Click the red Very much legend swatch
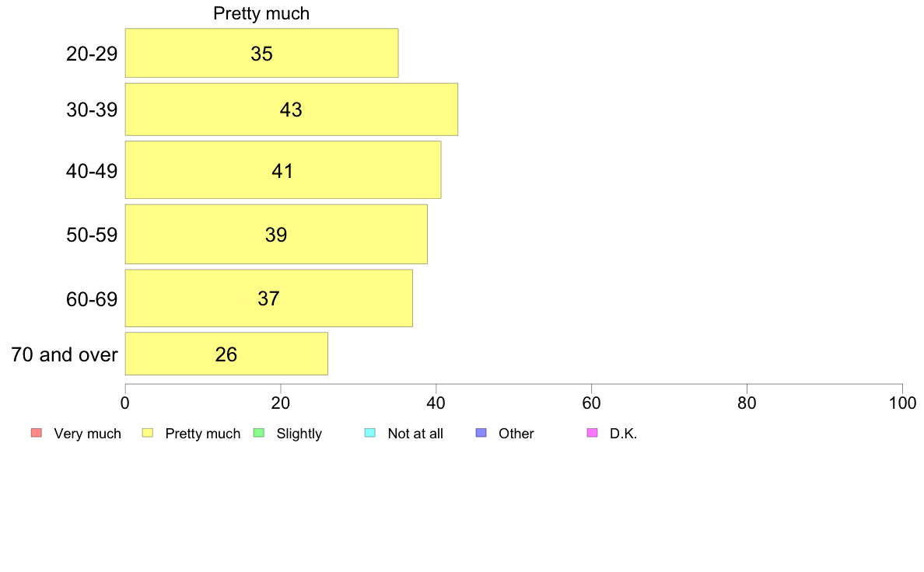The width and height of the screenshot is (924, 572). pyautogui.click(x=37, y=433)
